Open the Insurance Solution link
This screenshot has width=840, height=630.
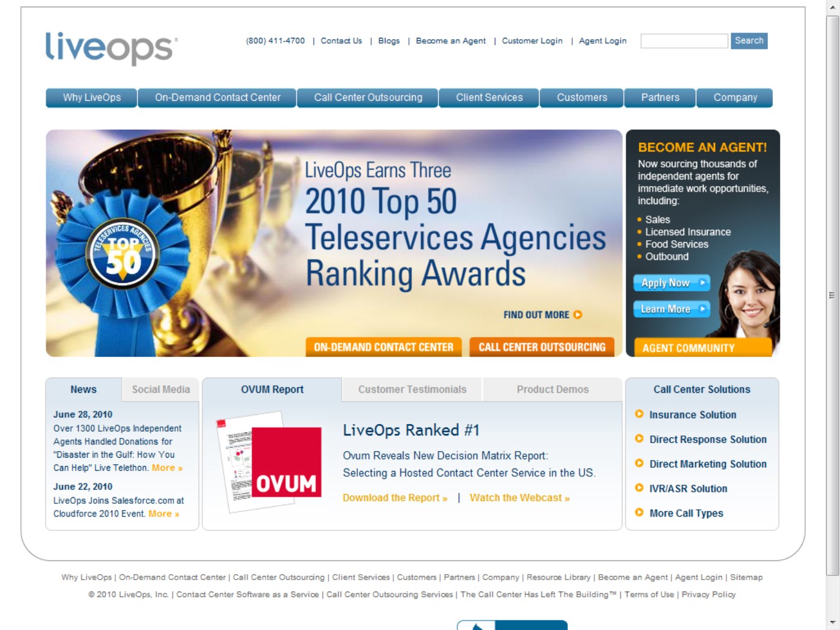click(x=693, y=414)
